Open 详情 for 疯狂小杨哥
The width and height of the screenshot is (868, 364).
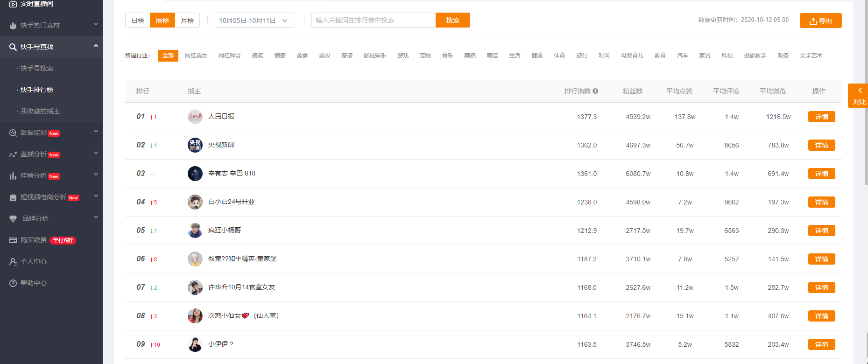click(x=822, y=231)
